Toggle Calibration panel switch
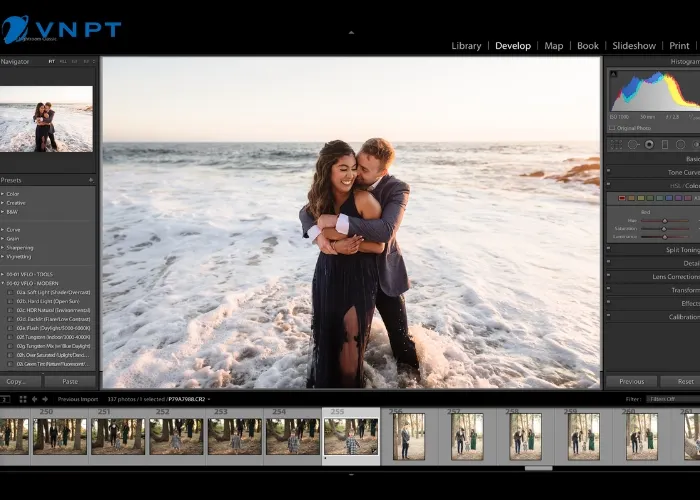The height and width of the screenshot is (500, 700). (608, 315)
